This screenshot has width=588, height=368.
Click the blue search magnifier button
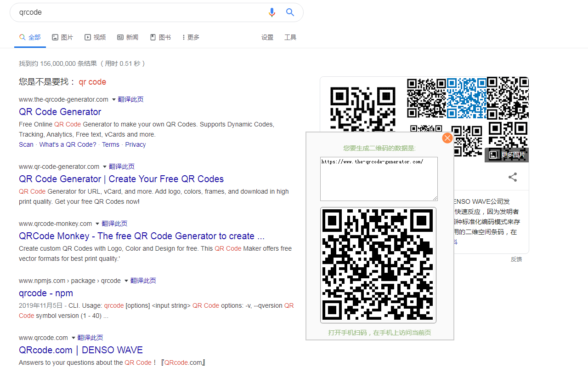[x=290, y=12]
